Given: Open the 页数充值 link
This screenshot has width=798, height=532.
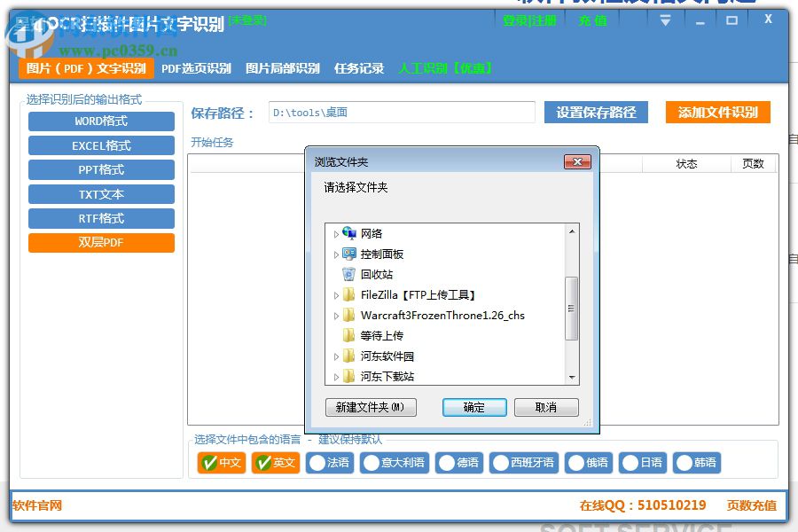Looking at the screenshot, I should pyautogui.click(x=751, y=505).
